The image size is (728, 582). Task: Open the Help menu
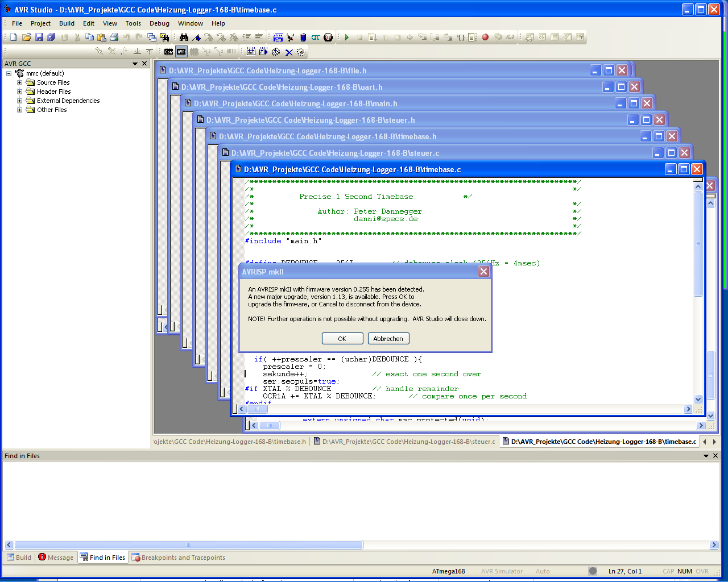pos(218,23)
